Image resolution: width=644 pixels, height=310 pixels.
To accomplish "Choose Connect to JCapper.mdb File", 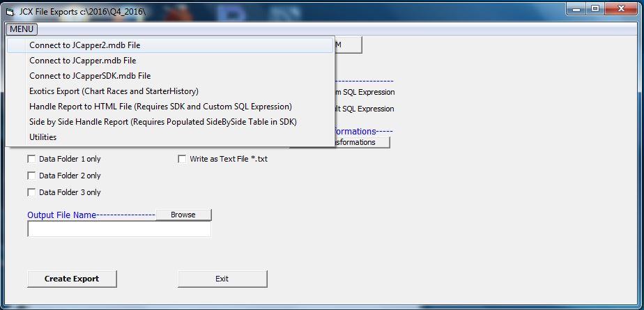I will 82,61.
